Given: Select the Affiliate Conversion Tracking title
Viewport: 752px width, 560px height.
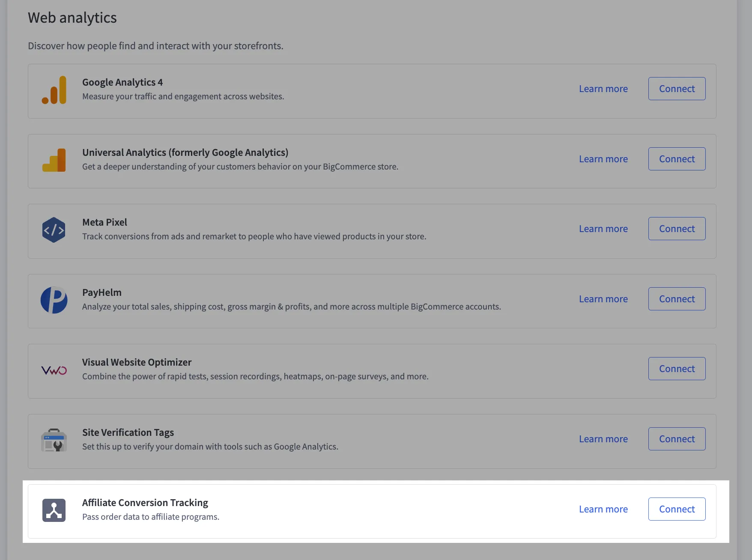Looking at the screenshot, I should (145, 503).
